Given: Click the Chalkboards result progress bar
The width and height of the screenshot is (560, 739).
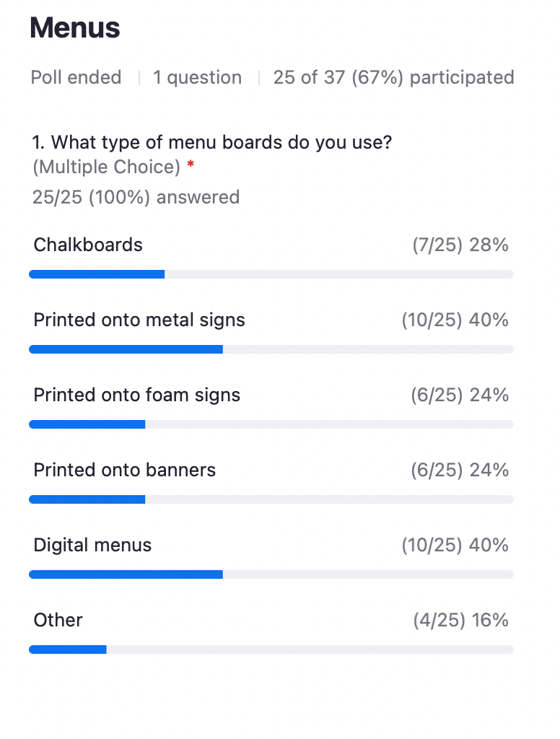Looking at the screenshot, I should (x=271, y=274).
